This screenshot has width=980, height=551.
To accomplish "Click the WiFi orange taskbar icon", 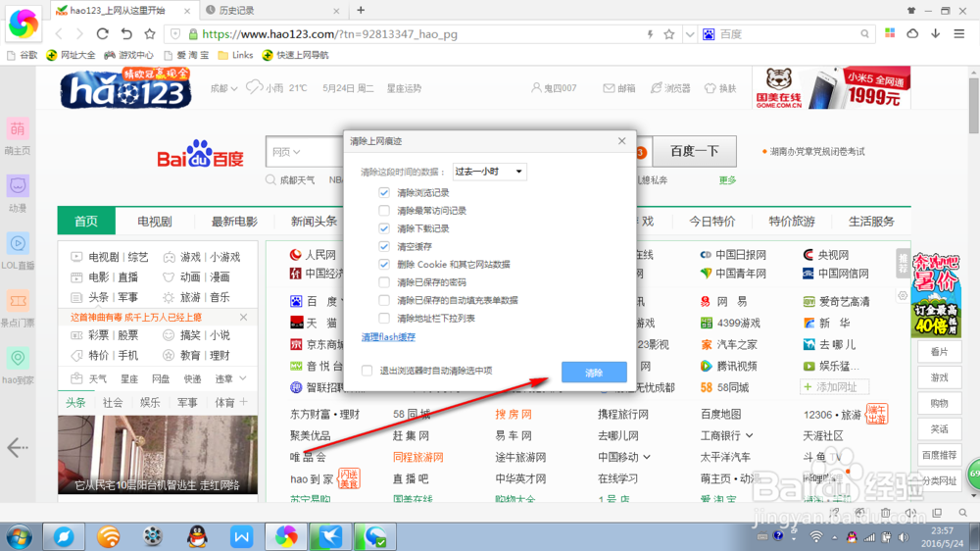I will (x=109, y=536).
